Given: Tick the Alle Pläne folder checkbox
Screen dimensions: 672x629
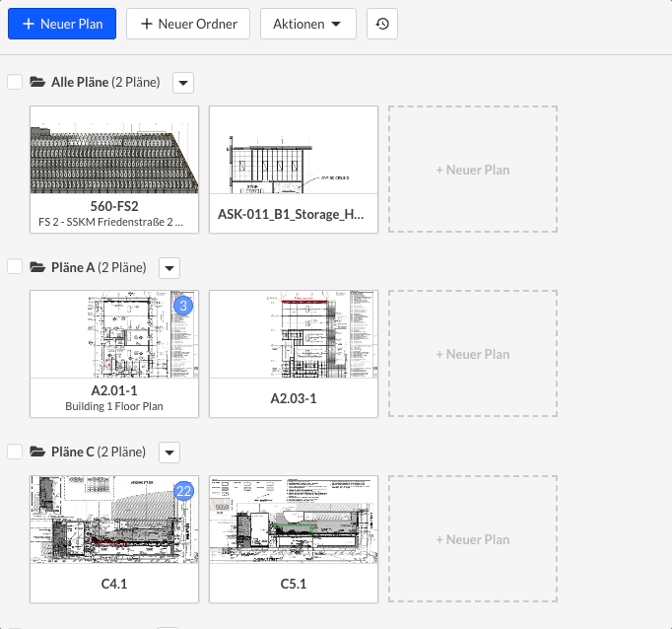Looking at the screenshot, I should point(15,82).
